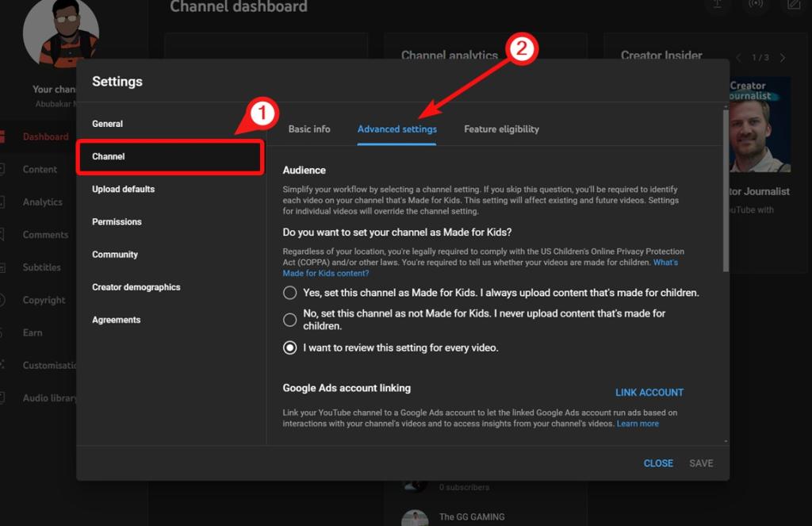This screenshot has height=526, width=812.
Task: Open the video upload icon at top right
Action: [x=716, y=6]
